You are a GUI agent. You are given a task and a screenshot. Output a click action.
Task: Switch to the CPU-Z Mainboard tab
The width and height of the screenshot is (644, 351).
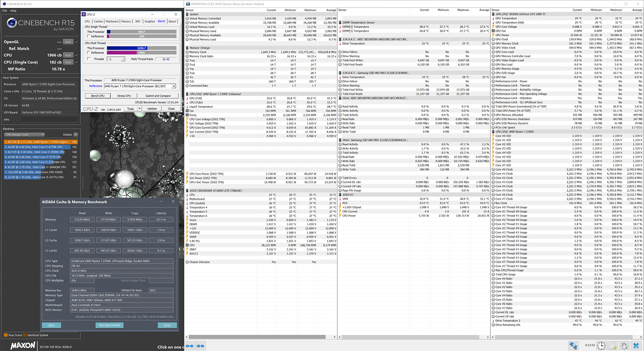[112, 21]
